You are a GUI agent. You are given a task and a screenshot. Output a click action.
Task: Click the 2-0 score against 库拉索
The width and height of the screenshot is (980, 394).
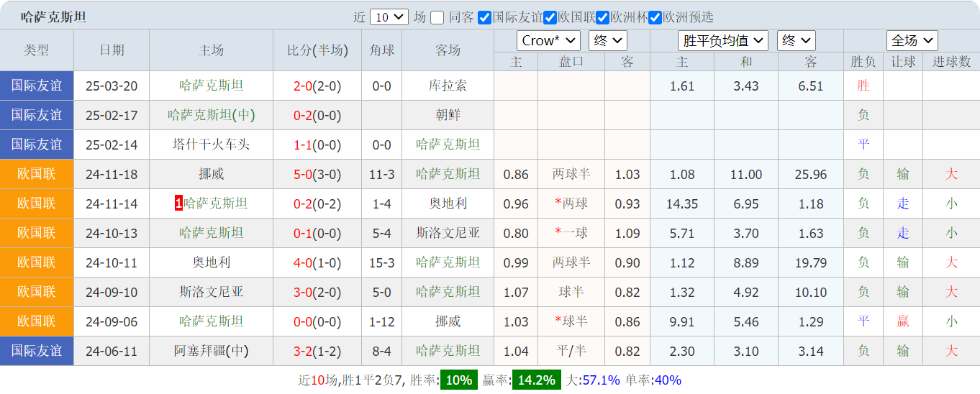(x=302, y=86)
